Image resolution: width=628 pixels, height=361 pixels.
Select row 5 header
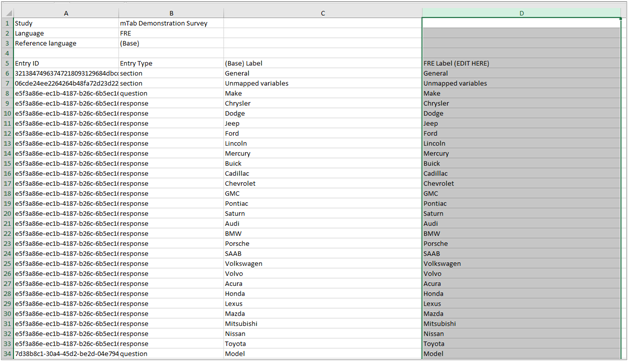pyautogui.click(x=8, y=63)
